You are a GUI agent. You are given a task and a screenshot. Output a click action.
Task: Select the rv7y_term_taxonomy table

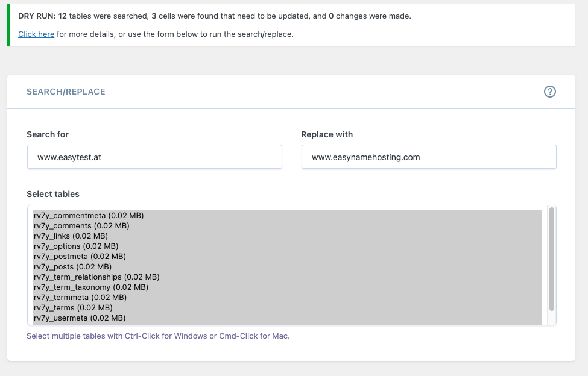91,287
